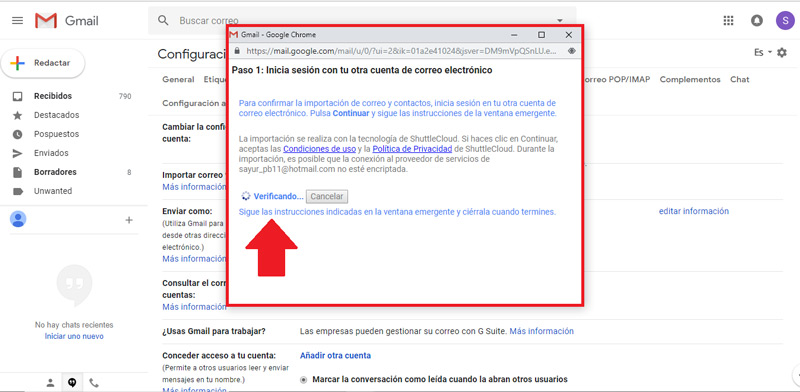Open the account avatar S

pos(785,20)
